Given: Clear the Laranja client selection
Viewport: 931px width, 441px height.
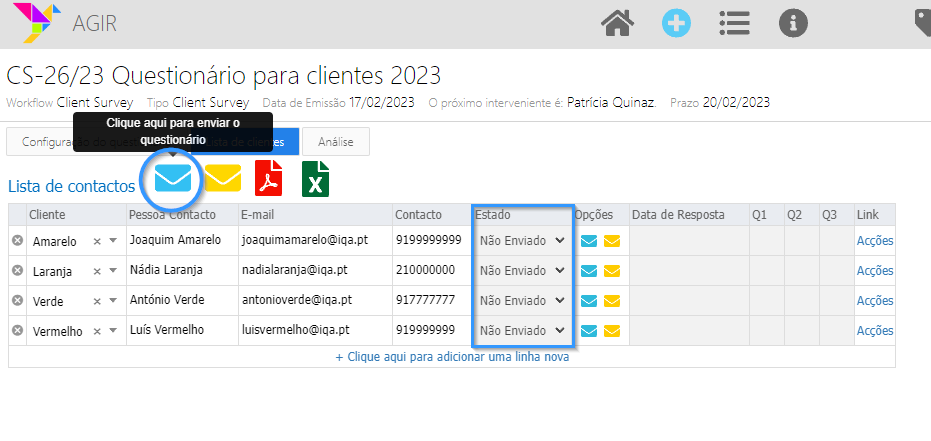Looking at the screenshot, I should (97, 271).
